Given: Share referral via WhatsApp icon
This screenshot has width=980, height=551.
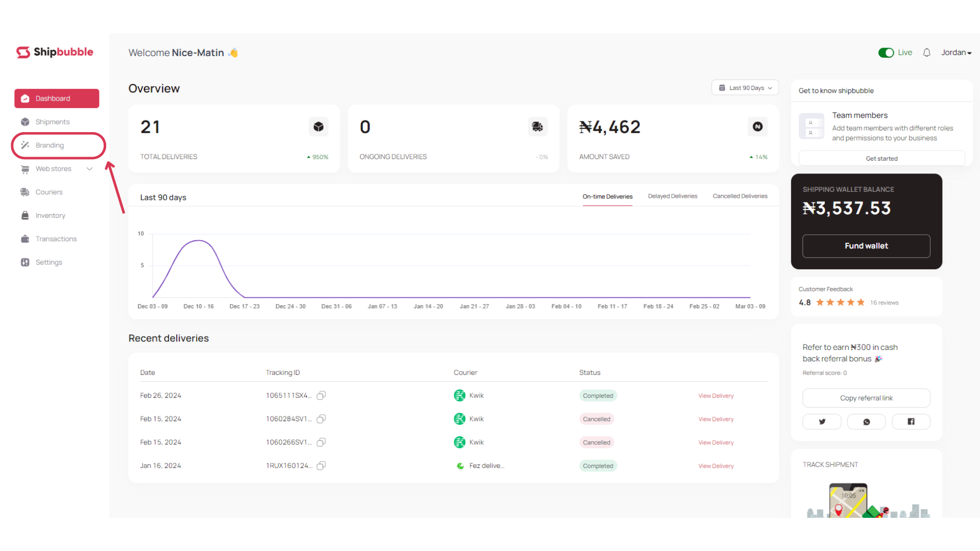Looking at the screenshot, I should coord(866,422).
